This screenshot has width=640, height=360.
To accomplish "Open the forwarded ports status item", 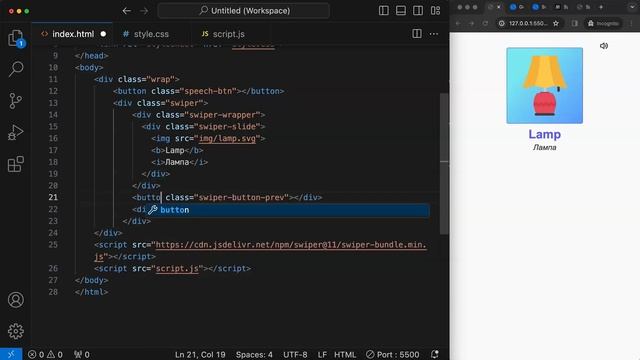I will click(81, 355).
